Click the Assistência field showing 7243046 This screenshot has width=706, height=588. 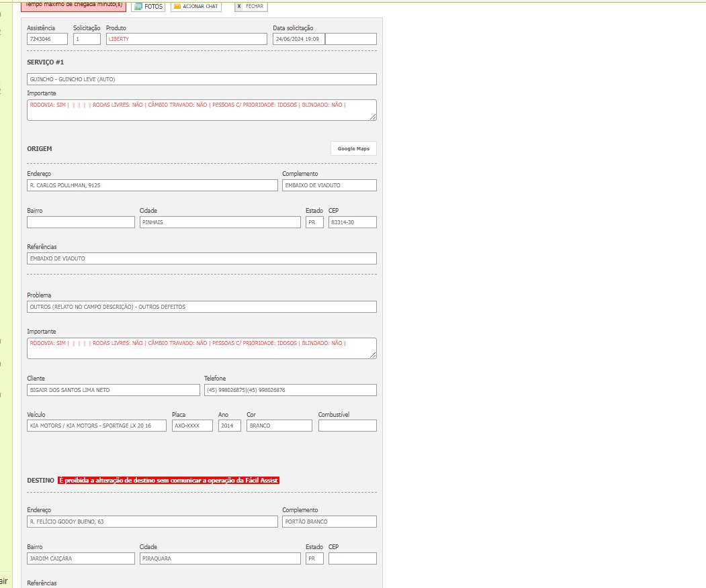[x=47, y=39]
